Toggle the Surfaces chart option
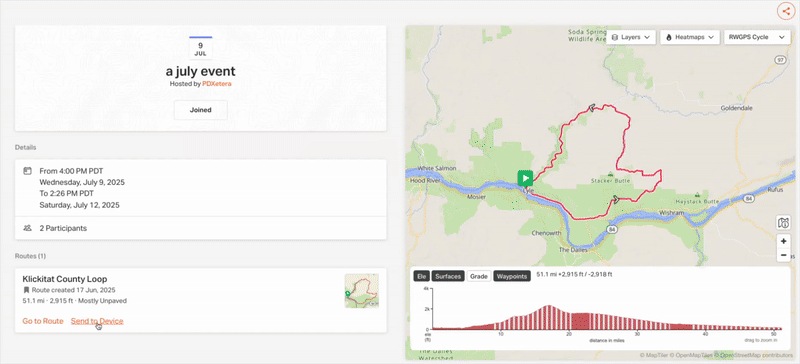 (447, 276)
